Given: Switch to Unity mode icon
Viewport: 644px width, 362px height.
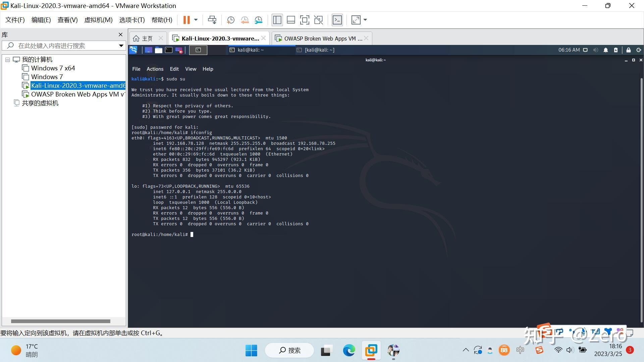Looking at the screenshot, I should pyautogui.click(x=318, y=20).
